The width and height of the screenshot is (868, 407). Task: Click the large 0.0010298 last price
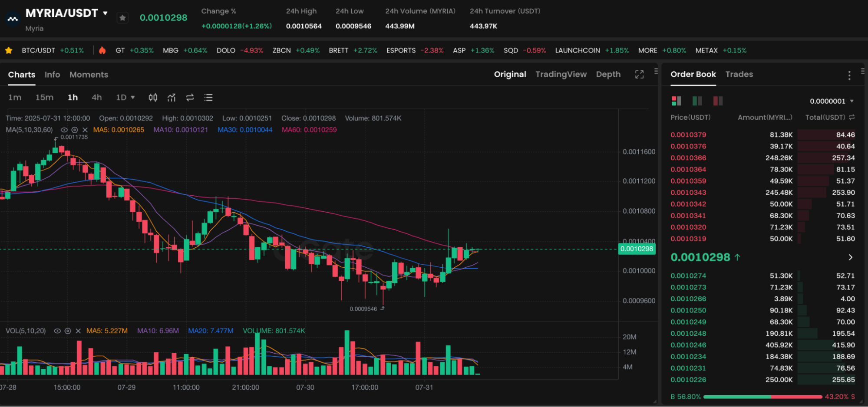[x=700, y=257]
